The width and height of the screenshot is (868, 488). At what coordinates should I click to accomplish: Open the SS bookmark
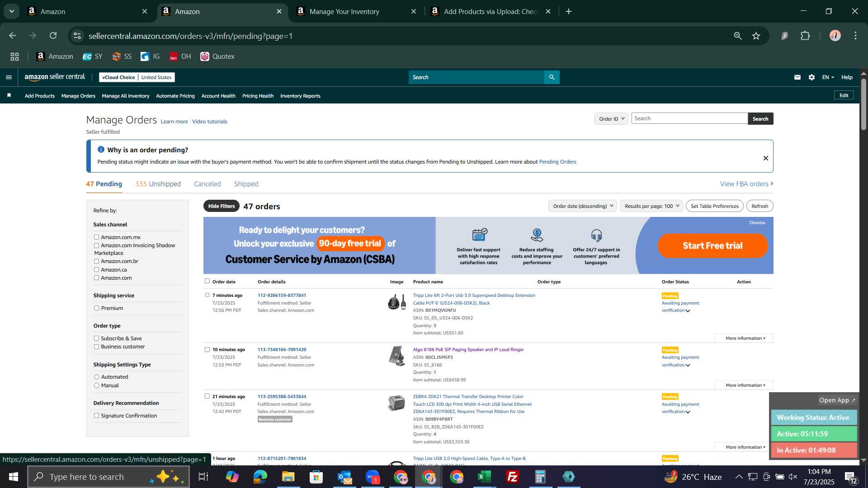click(122, 56)
